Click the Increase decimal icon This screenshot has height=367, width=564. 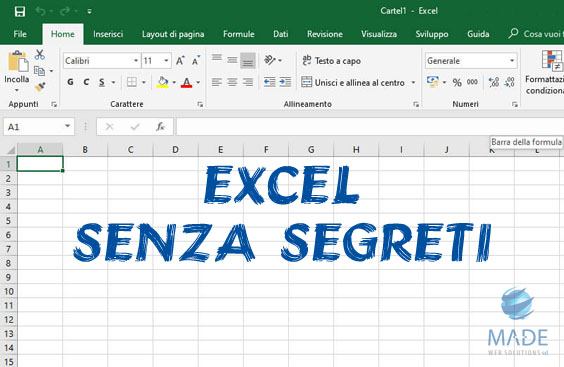(494, 82)
